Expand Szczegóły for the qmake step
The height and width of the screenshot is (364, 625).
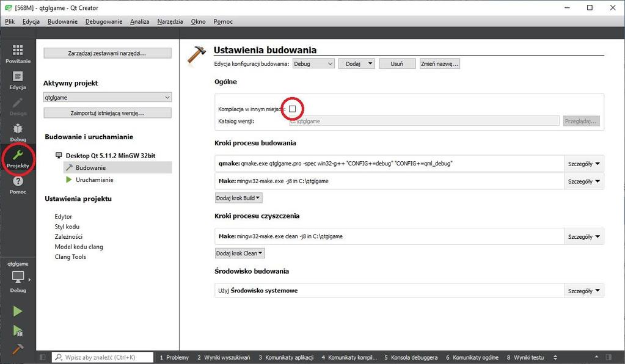point(584,164)
